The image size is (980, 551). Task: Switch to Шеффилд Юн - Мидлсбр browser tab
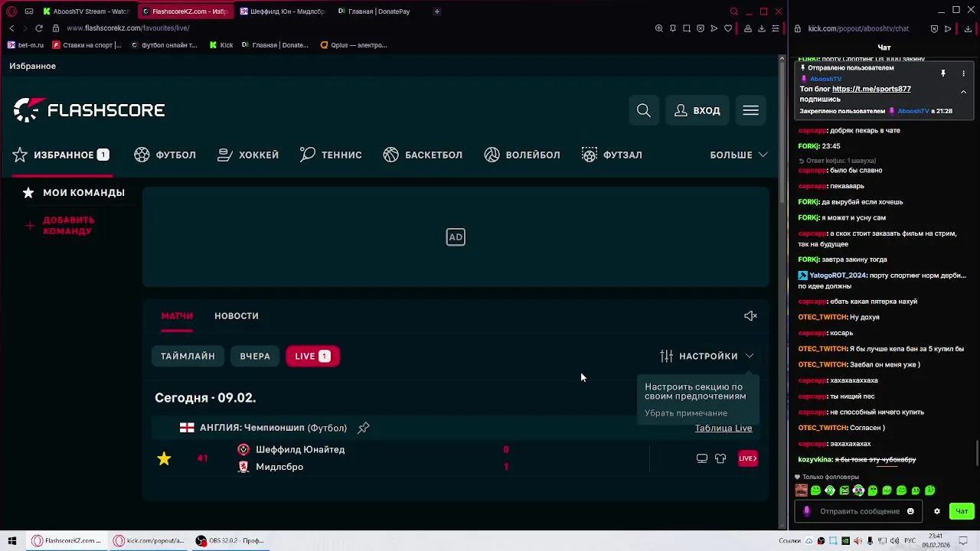click(282, 11)
